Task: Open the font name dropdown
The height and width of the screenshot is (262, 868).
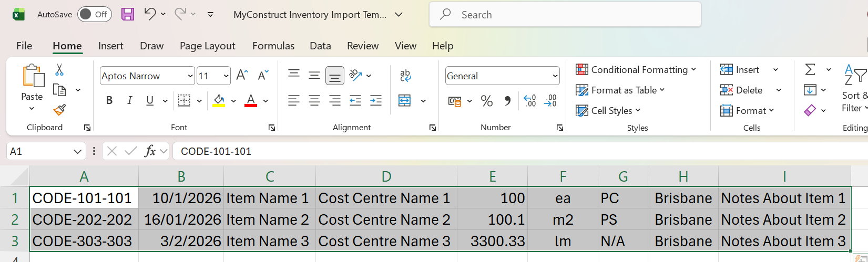Action: (x=190, y=76)
